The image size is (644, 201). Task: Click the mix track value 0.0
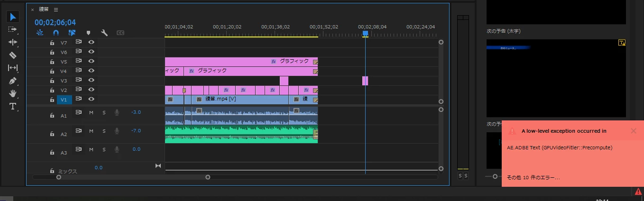click(99, 167)
